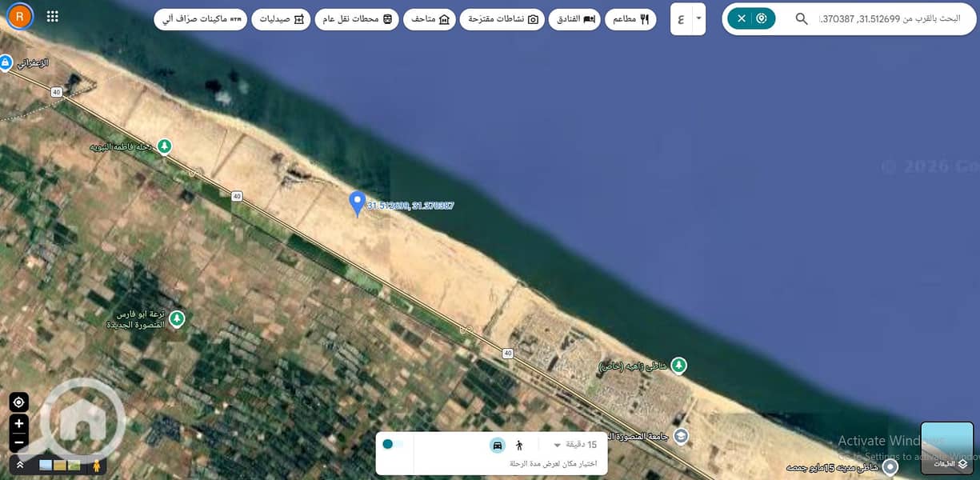Click the شاطئ مدينة 15 مايو marker
This screenshot has height=480, width=980.
click(889, 466)
